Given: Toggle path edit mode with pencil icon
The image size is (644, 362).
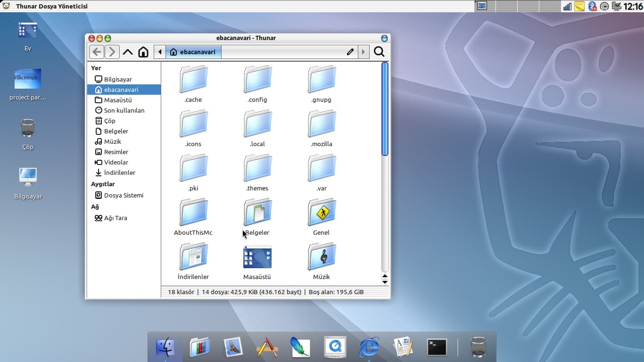Looking at the screenshot, I should click(350, 52).
